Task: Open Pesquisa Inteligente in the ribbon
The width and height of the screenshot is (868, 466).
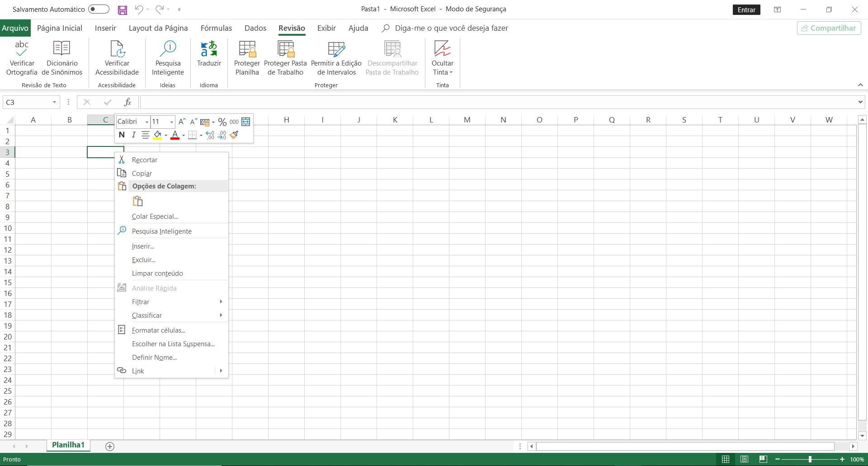Action: tap(168, 58)
